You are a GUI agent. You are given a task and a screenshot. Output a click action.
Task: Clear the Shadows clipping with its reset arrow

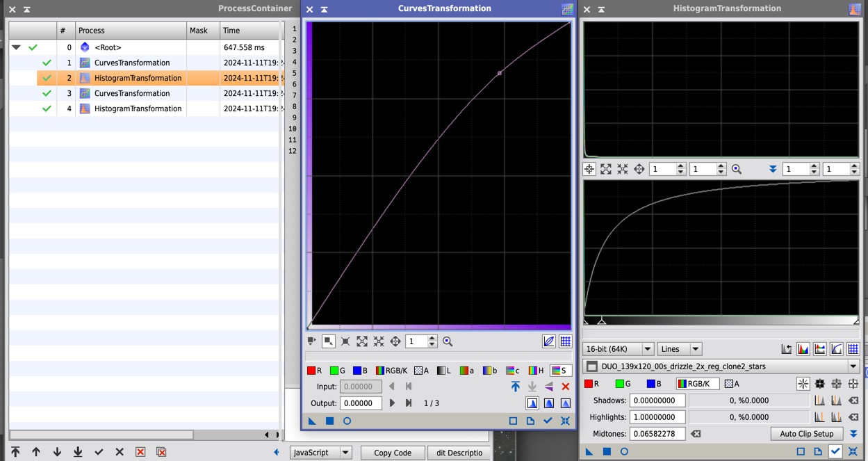click(853, 401)
